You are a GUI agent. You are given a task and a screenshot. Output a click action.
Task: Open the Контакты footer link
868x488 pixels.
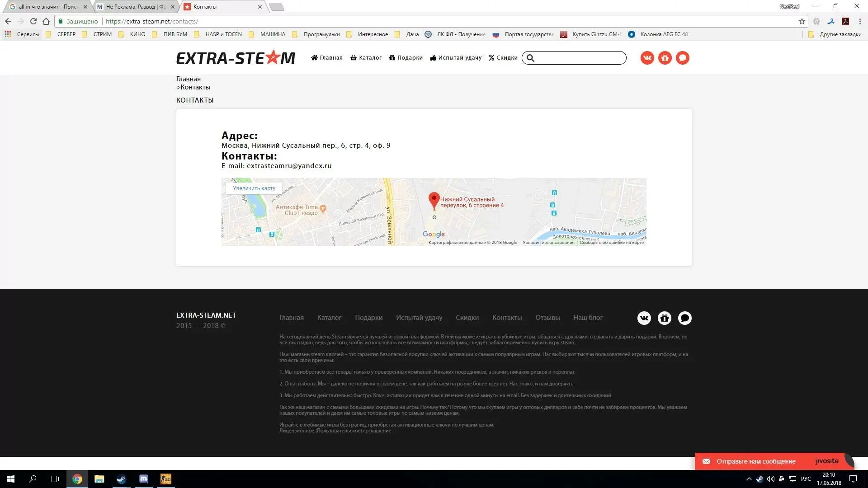(507, 318)
